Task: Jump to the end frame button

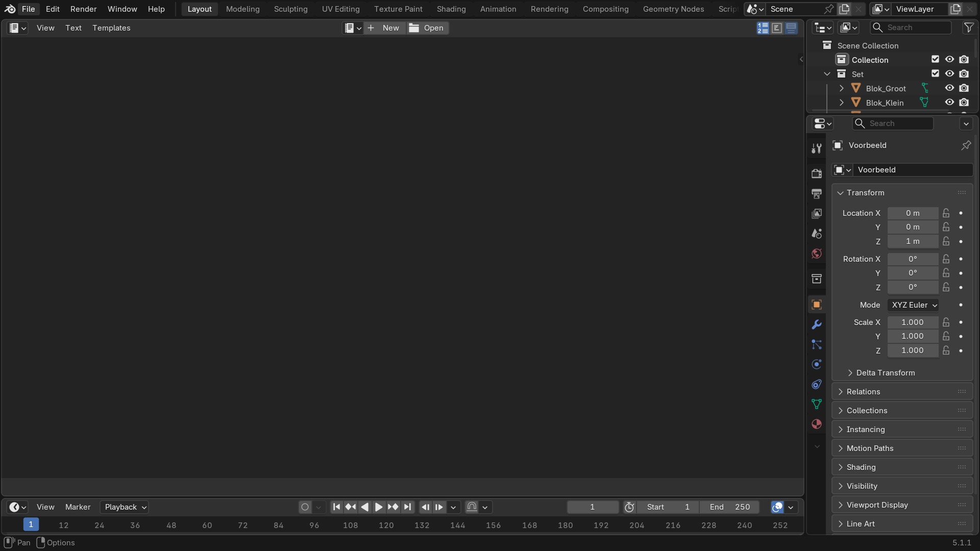Action: tap(407, 507)
